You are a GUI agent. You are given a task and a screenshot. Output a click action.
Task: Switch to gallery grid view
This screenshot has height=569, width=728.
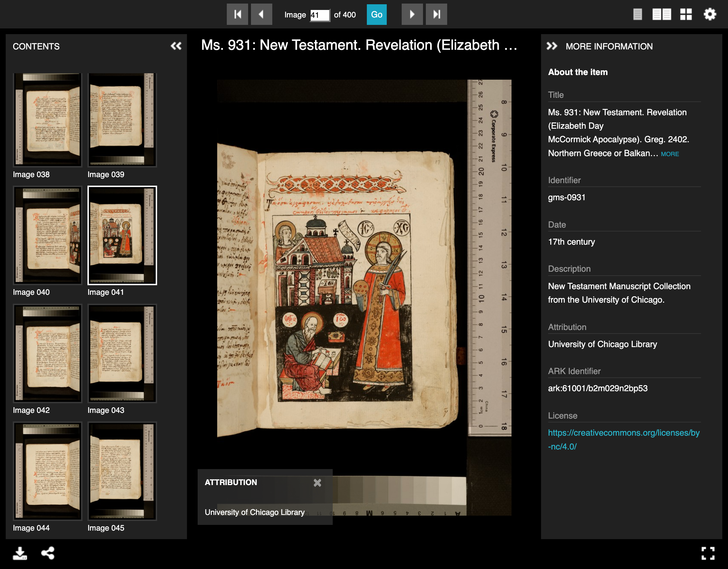click(x=686, y=14)
